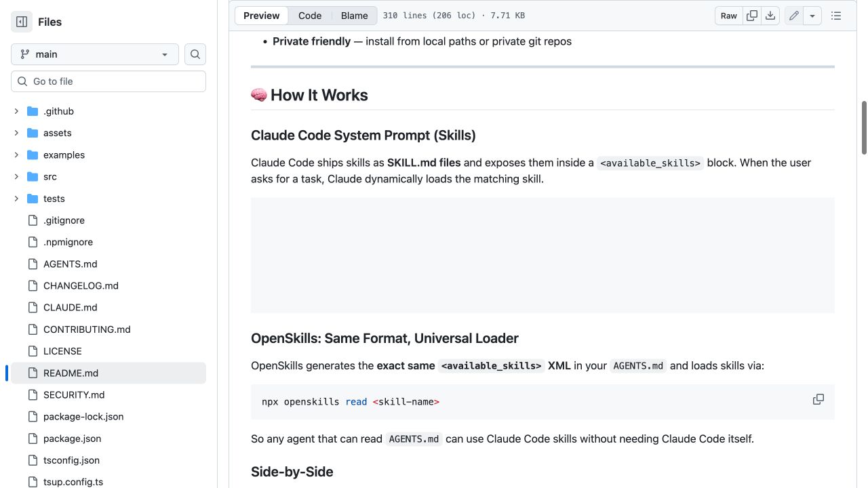The width and height of the screenshot is (868, 488).
Task: Click the LICENSE file icon
Action: [x=33, y=351]
